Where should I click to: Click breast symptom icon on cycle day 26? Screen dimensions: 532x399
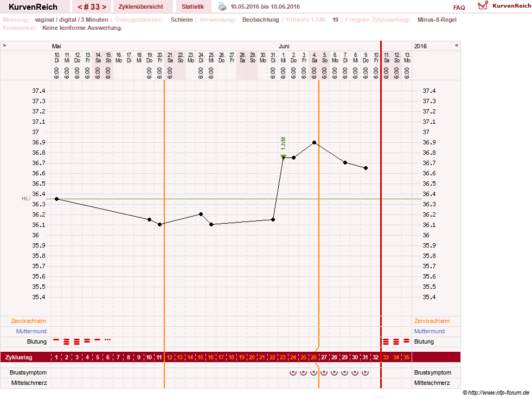[x=313, y=372]
